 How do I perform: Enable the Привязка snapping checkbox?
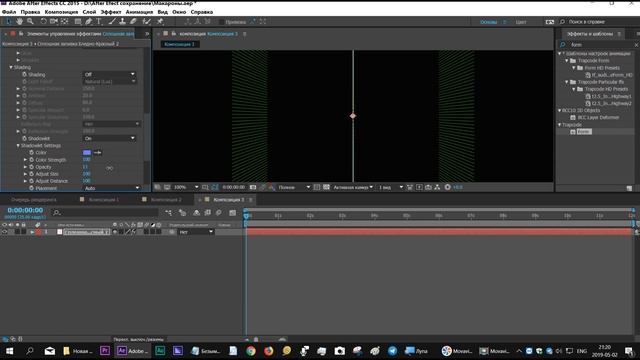pyautogui.click(x=222, y=22)
